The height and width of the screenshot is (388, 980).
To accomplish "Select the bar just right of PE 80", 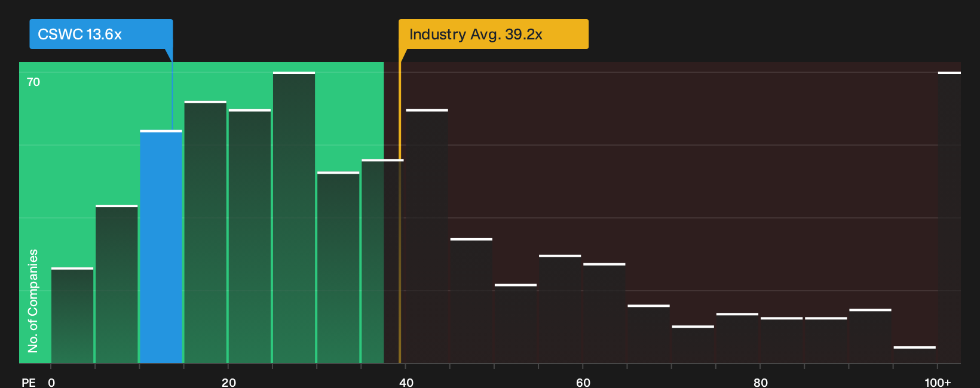I will point(782,340).
